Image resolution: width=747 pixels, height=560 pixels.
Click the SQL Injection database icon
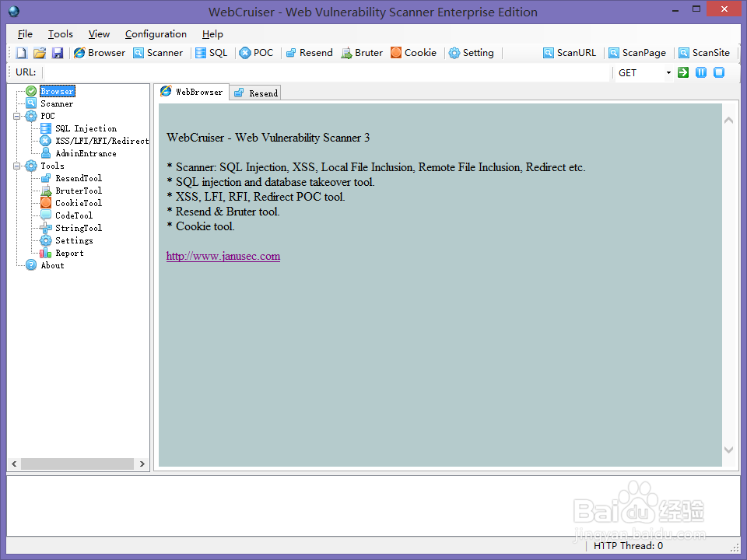click(x=46, y=128)
